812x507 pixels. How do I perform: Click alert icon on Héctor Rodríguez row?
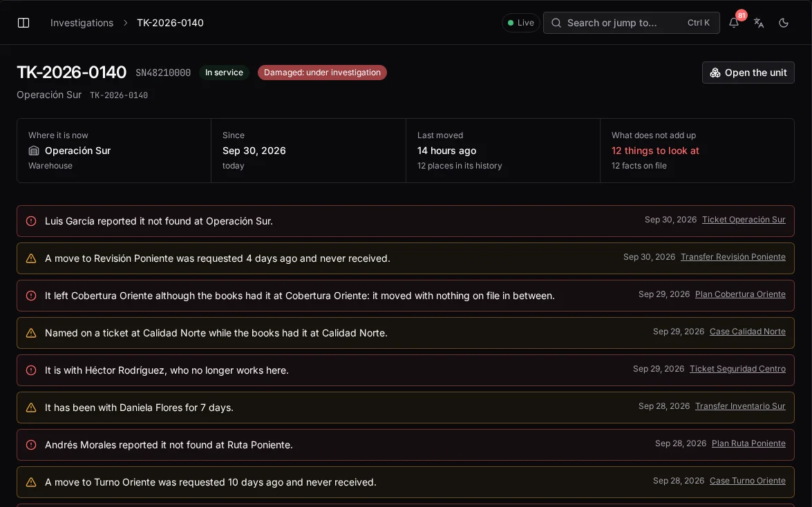[x=31, y=370]
